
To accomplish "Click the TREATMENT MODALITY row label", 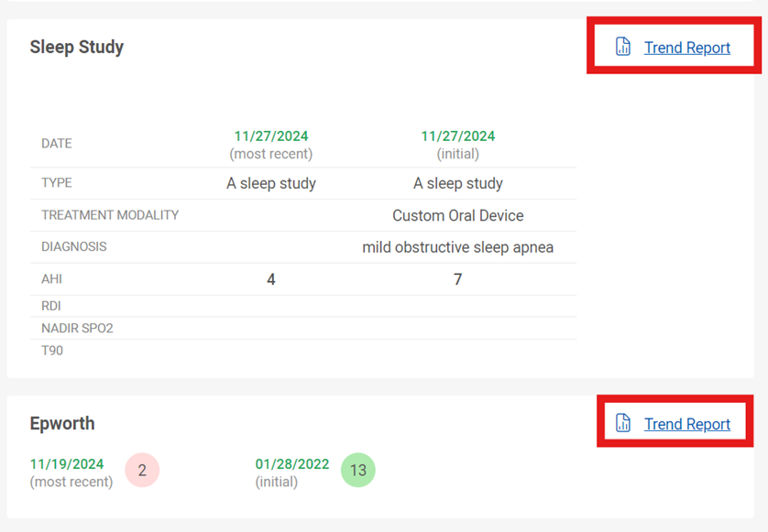I will pos(110,215).
